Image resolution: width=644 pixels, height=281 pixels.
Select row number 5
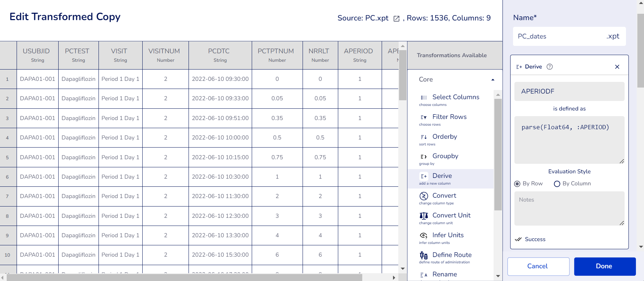7,157
